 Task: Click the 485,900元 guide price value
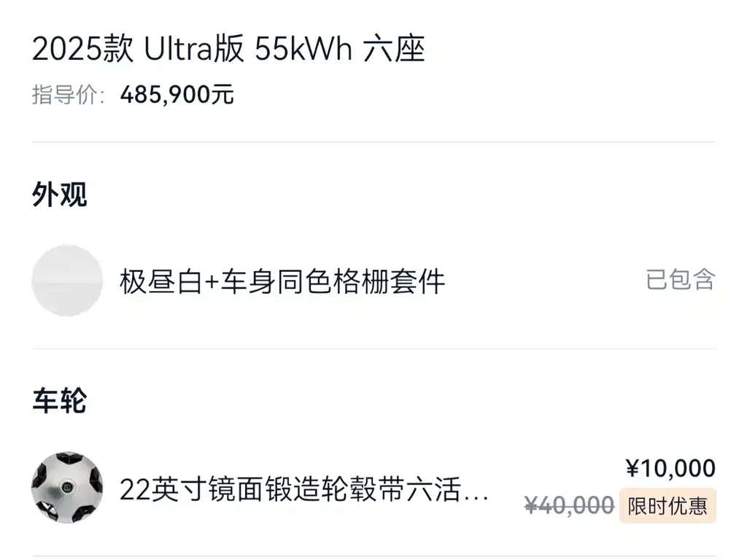click(x=177, y=94)
